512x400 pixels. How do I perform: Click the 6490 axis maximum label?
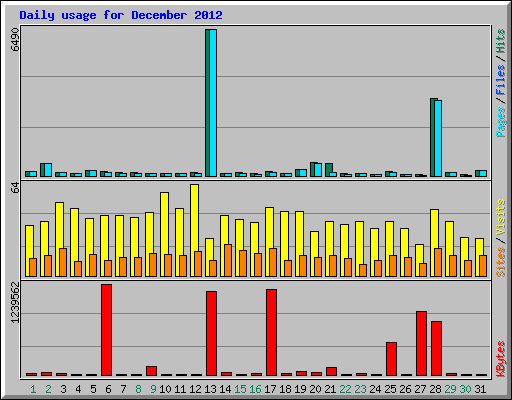click(x=15, y=40)
